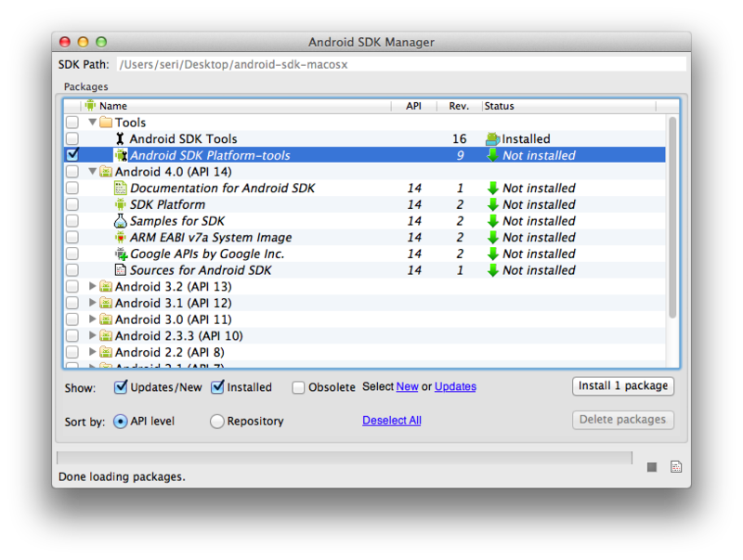
Task: Check the Android 3.2 (API 13) checkbox
Action: (x=72, y=286)
